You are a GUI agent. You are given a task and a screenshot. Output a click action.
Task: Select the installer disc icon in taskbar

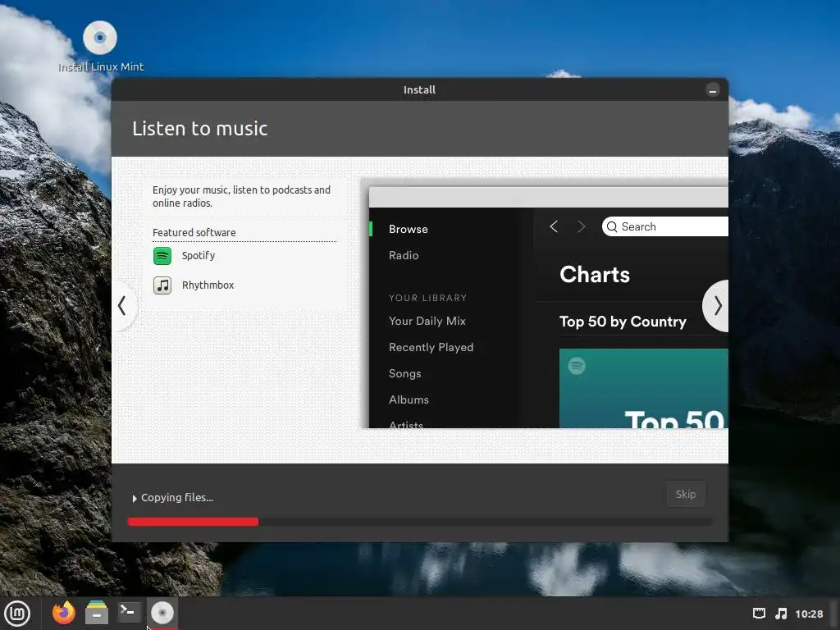162,613
